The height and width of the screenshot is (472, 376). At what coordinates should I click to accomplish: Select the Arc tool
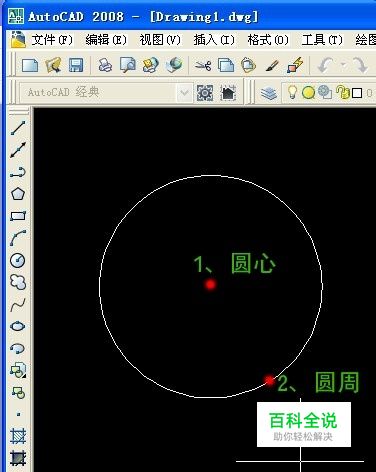click(18, 238)
